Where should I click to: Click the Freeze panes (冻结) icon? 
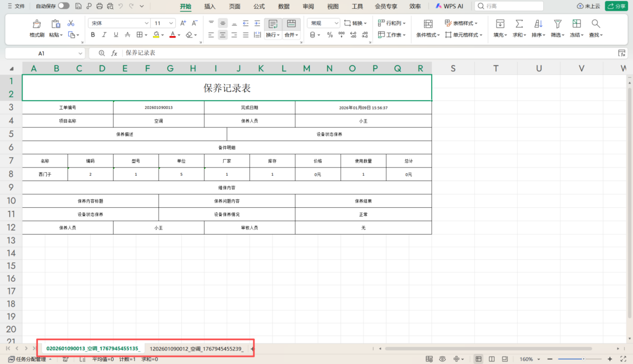576,24
